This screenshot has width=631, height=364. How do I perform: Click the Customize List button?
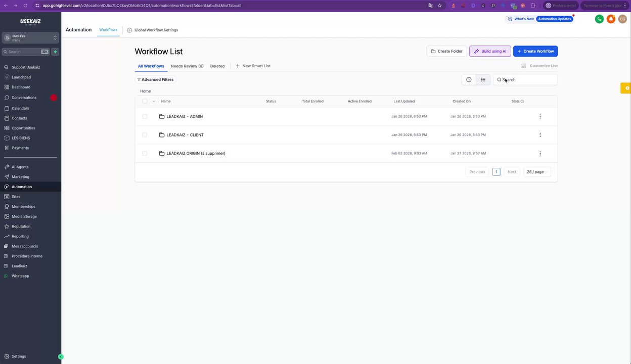[539, 66]
